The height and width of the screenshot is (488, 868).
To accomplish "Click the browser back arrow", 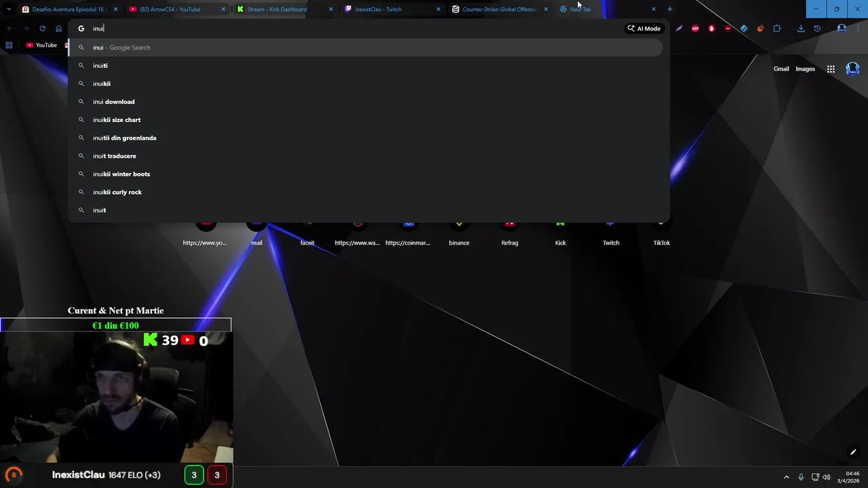I will 9,28.
